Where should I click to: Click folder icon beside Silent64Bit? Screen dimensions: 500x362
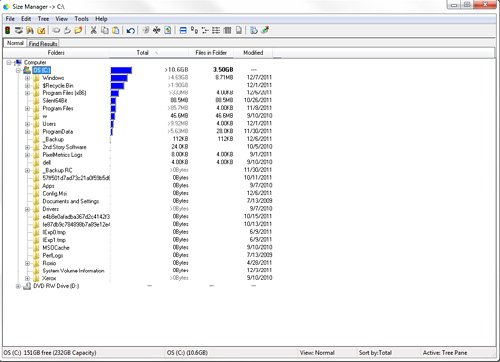pos(36,101)
